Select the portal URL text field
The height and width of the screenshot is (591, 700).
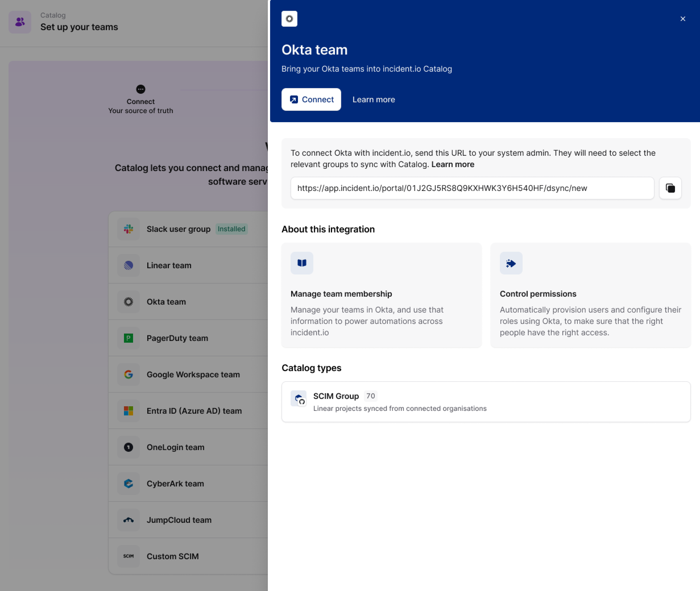(x=472, y=188)
